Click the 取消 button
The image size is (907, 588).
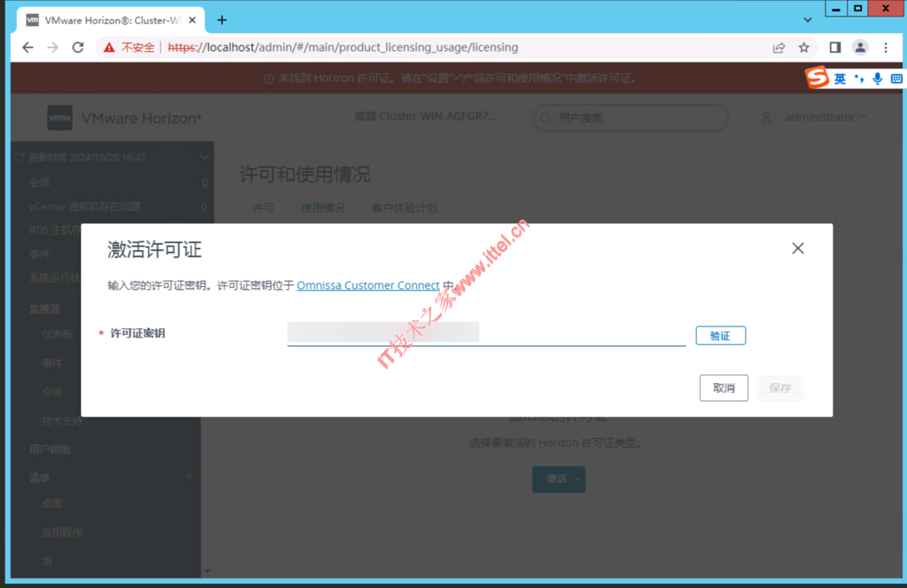tap(724, 388)
